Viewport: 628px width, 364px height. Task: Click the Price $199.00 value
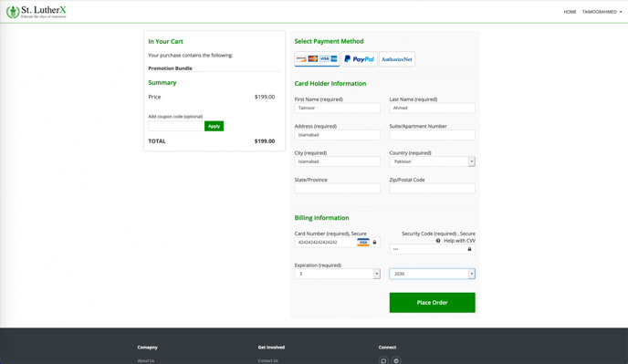click(x=265, y=97)
